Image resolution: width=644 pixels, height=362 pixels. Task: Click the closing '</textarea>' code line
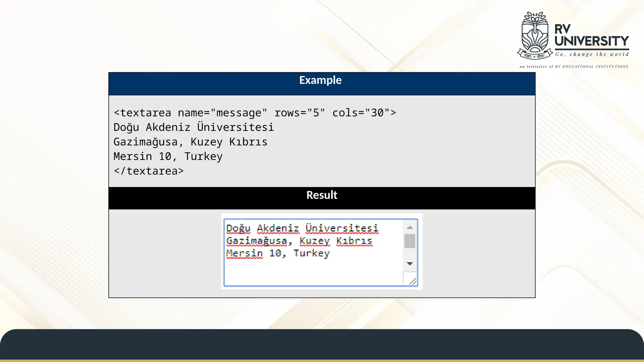coord(148,171)
